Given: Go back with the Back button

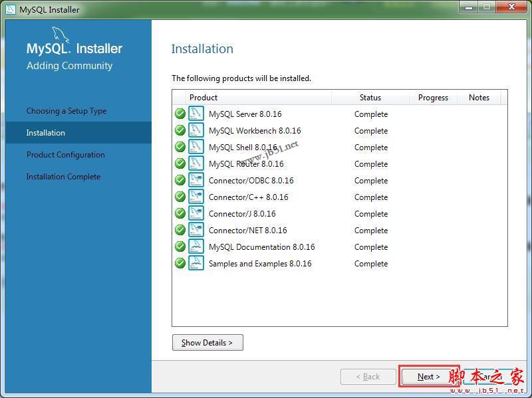Looking at the screenshot, I should 368,376.
